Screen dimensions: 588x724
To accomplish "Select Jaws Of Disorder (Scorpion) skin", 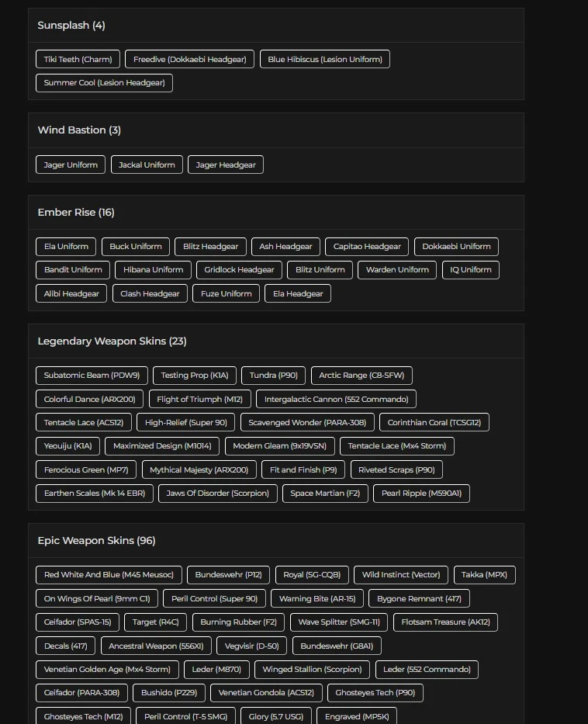I will click(217, 494).
